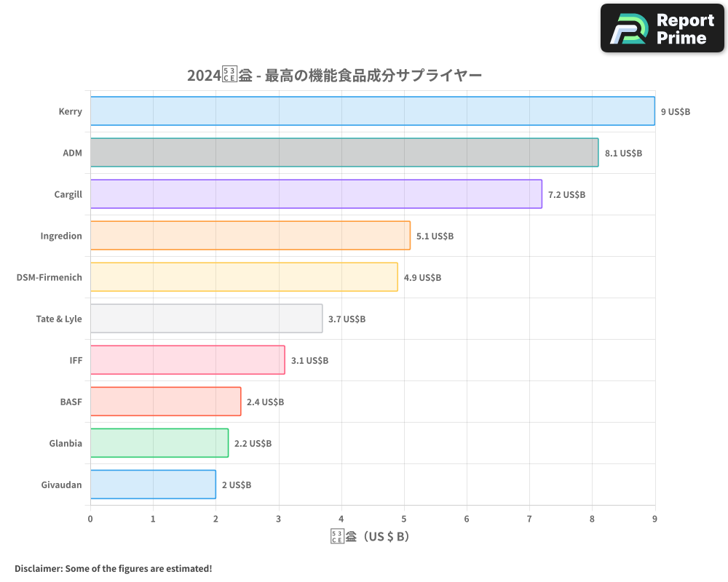This screenshot has width=728, height=582.
Task: Click the blue Givaudan bar
Action: tap(153, 485)
